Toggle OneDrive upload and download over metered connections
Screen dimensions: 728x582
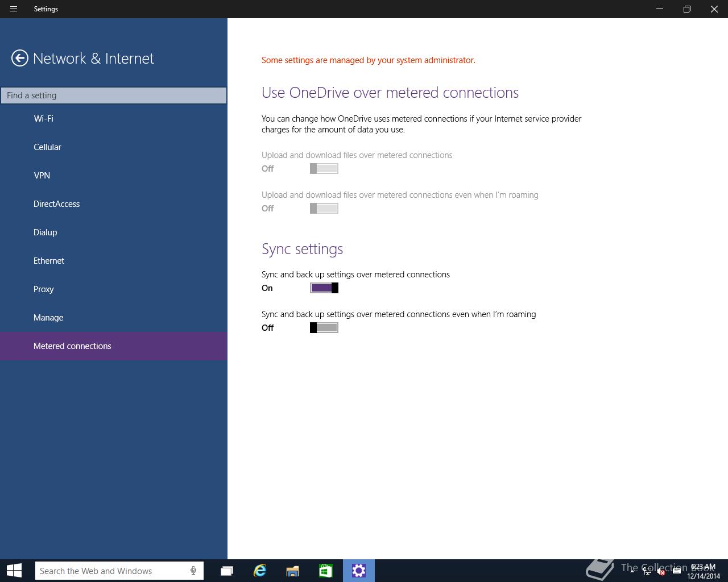point(324,169)
